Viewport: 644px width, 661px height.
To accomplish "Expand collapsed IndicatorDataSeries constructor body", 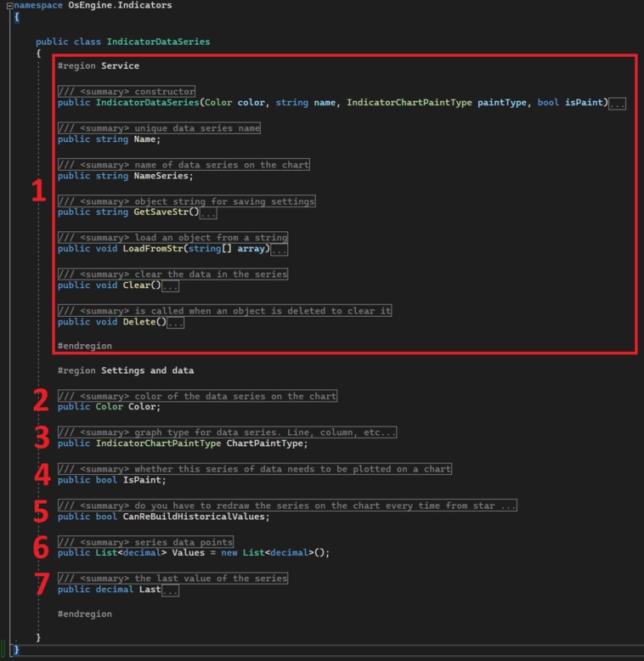I will (x=617, y=104).
